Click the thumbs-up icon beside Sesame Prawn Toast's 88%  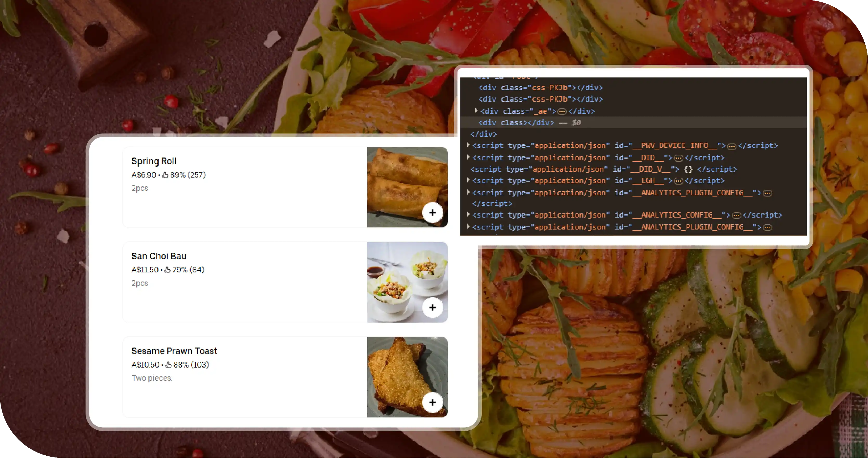pos(168,365)
